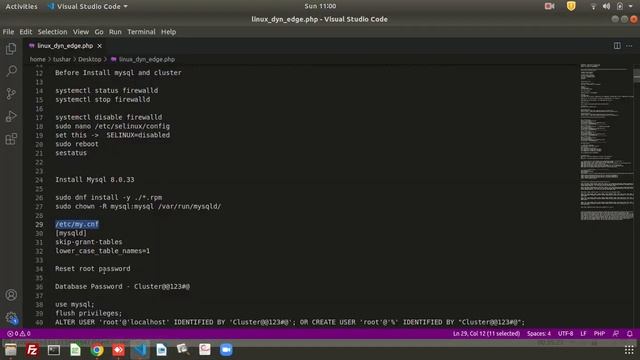Open notifications bell in status bar
The image size is (640, 360).
(x=630, y=333)
